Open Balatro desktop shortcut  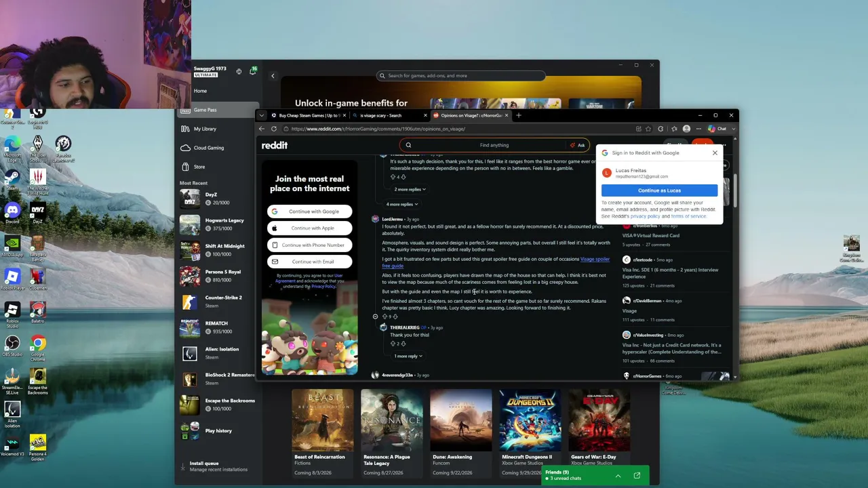coord(37,312)
